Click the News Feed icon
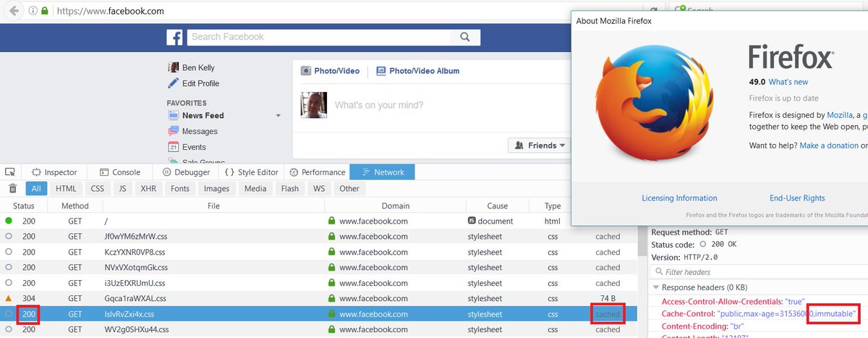Screen dimensions: 868x338 [x=174, y=115]
